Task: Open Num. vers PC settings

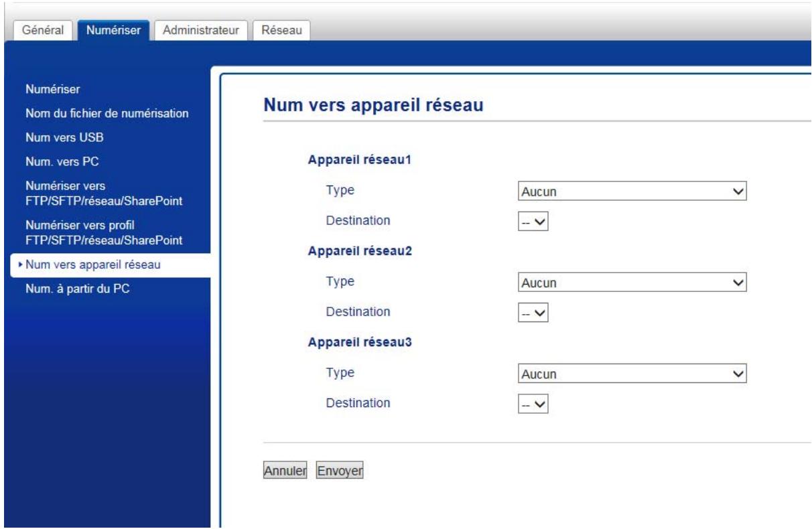Action: click(62, 161)
